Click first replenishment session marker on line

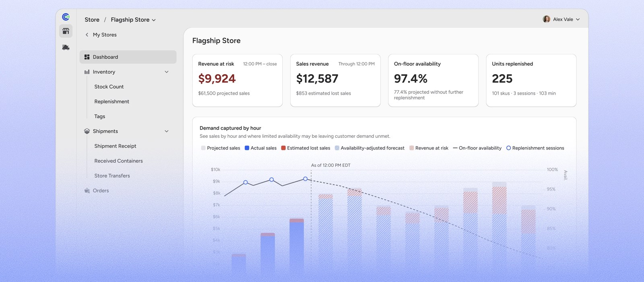click(x=246, y=182)
